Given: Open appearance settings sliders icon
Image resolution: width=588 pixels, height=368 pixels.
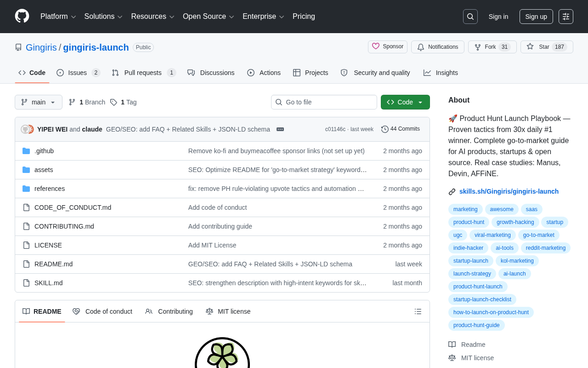Looking at the screenshot, I should 566,17.
